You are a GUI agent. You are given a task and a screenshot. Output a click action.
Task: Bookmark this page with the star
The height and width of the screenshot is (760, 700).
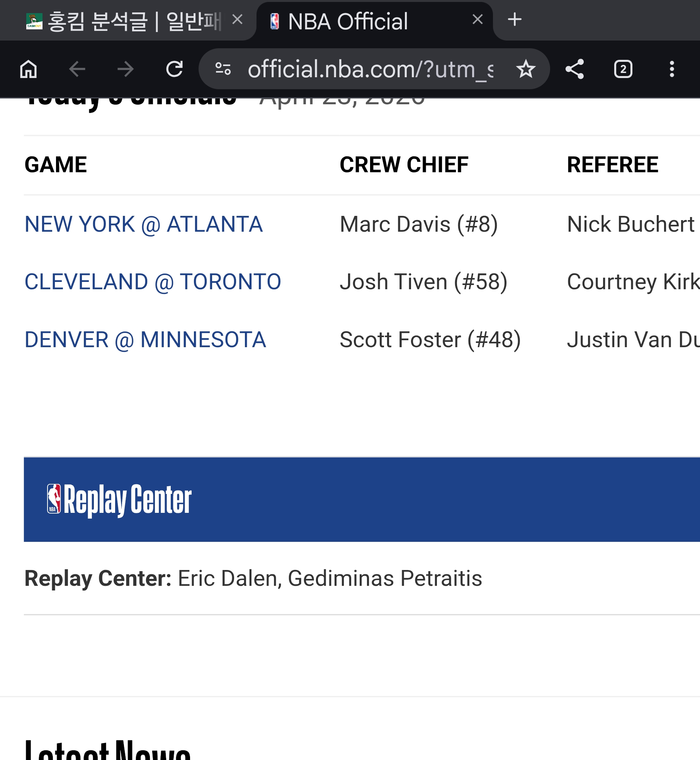[526, 69]
